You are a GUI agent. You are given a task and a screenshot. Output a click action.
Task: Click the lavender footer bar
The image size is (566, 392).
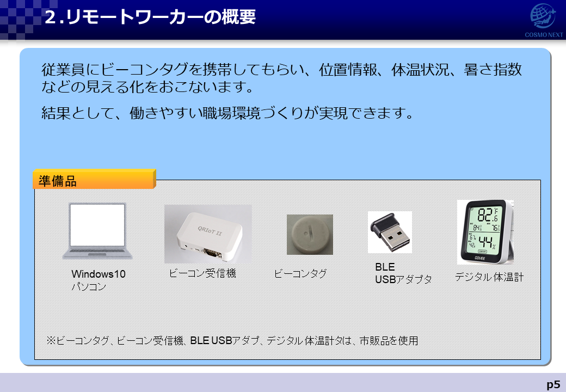(283, 383)
